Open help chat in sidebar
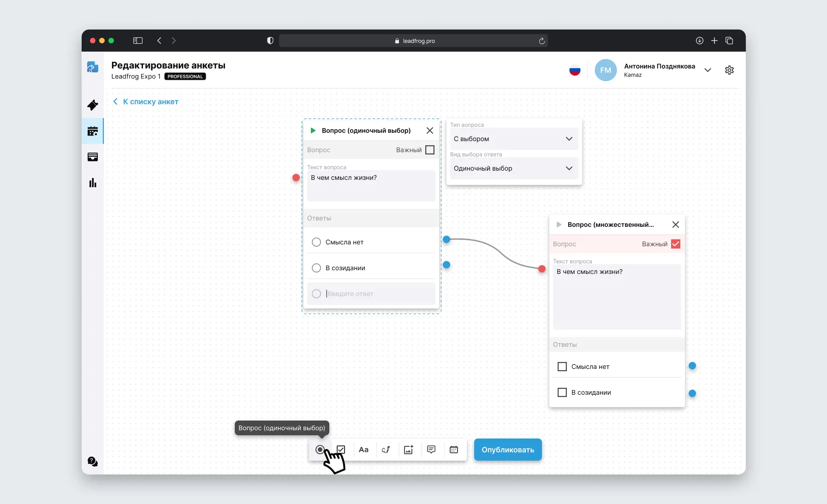The height and width of the screenshot is (504, 827). (93, 462)
